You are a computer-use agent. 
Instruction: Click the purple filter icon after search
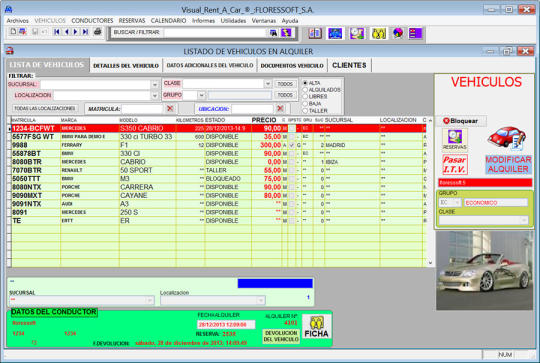click(x=286, y=33)
